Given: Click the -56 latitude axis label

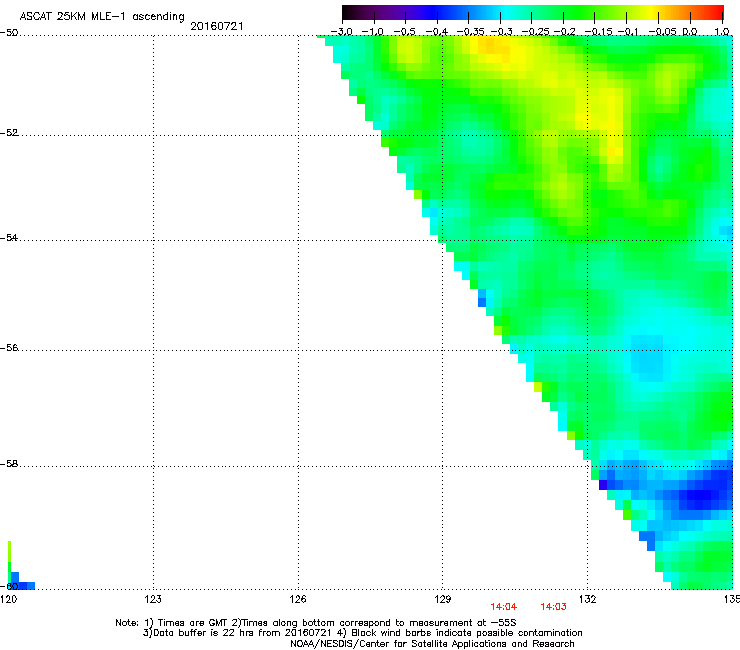Looking at the screenshot, I should pyautogui.click(x=9, y=348).
